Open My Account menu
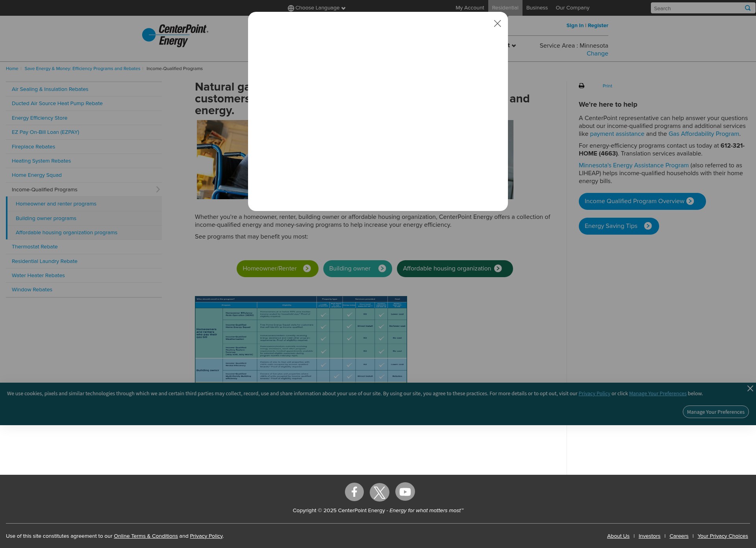This screenshot has height=548, width=756. [470, 8]
